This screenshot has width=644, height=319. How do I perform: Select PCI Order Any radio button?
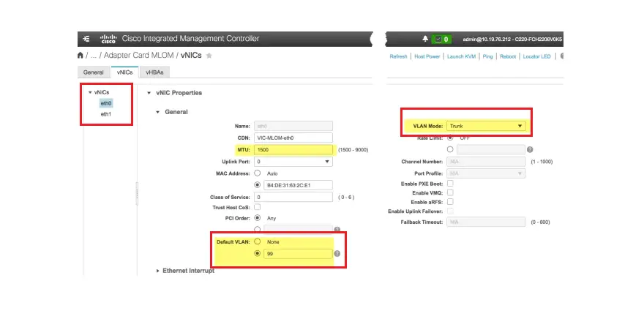tap(258, 217)
